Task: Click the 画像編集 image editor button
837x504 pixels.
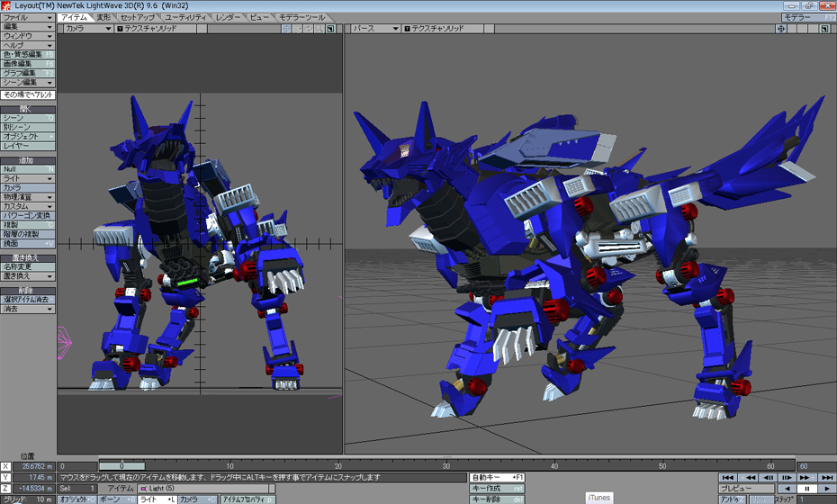Action: pyautogui.click(x=28, y=64)
